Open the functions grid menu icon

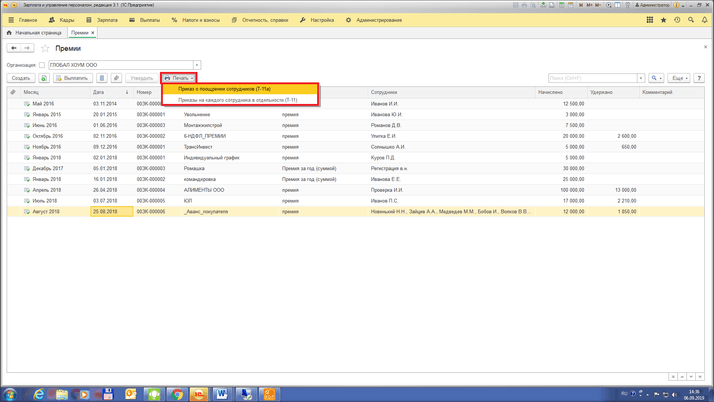point(650,19)
